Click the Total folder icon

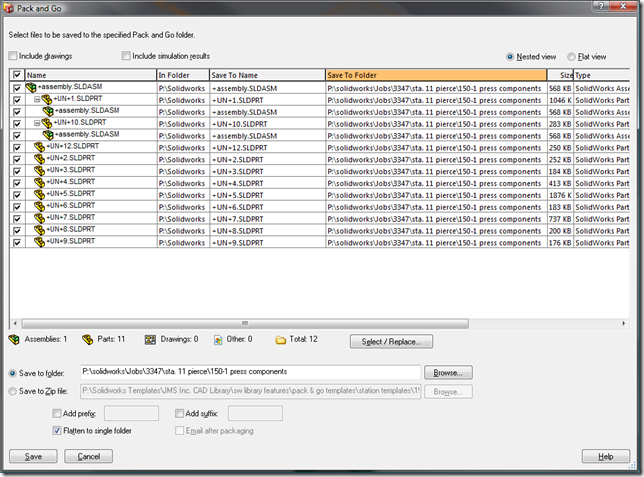click(x=281, y=340)
